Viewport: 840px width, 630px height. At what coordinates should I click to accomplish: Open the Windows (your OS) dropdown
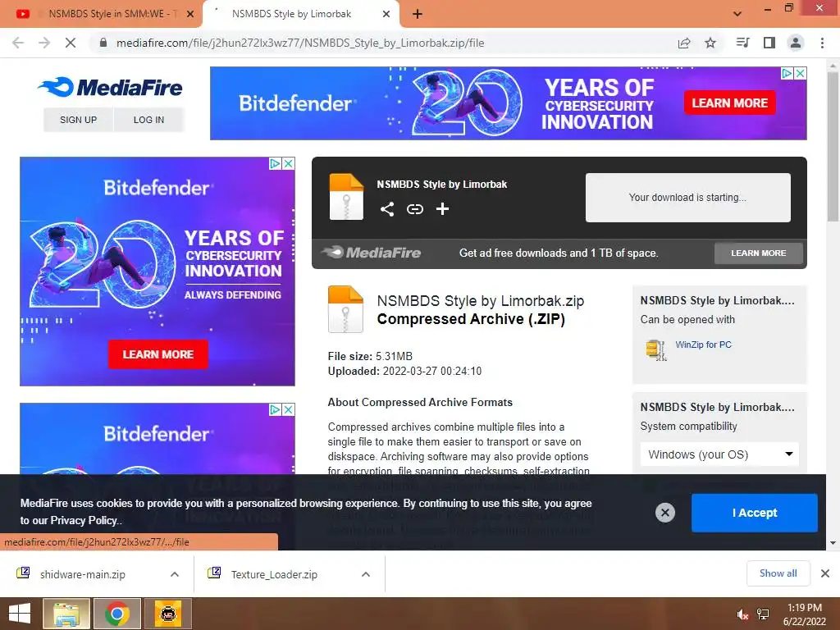(719, 454)
